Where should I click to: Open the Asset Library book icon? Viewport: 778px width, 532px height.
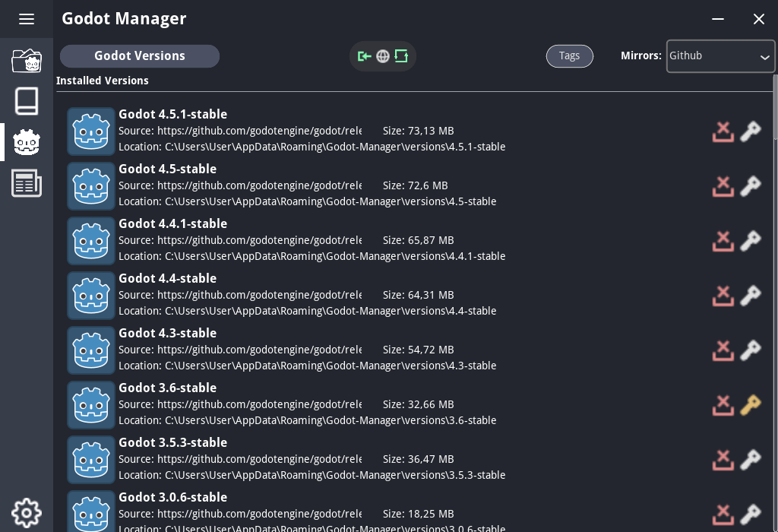pyautogui.click(x=27, y=101)
